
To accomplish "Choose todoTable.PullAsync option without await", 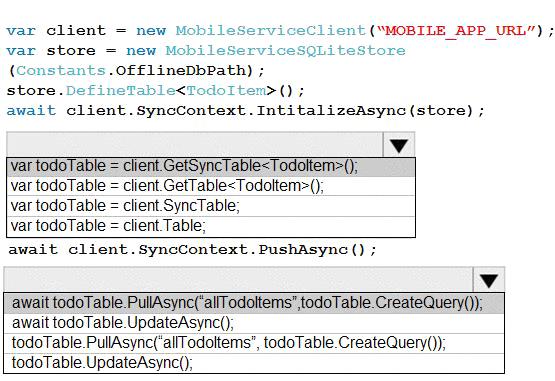I will [x=254, y=343].
